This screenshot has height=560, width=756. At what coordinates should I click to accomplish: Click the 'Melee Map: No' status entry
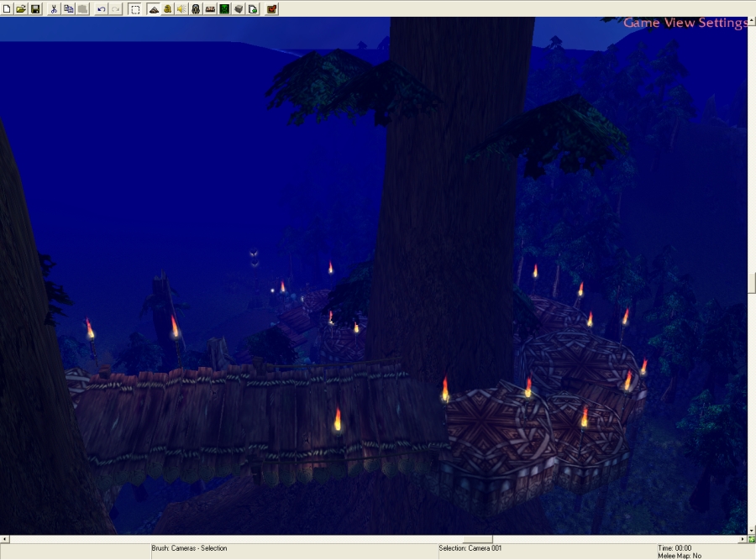click(x=680, y=556)
